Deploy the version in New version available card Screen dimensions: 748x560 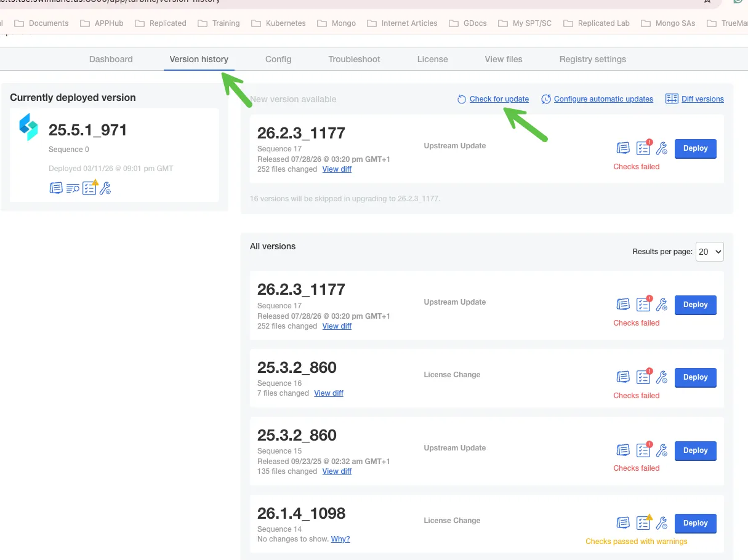pyautogui.click(x=696, y=148)
